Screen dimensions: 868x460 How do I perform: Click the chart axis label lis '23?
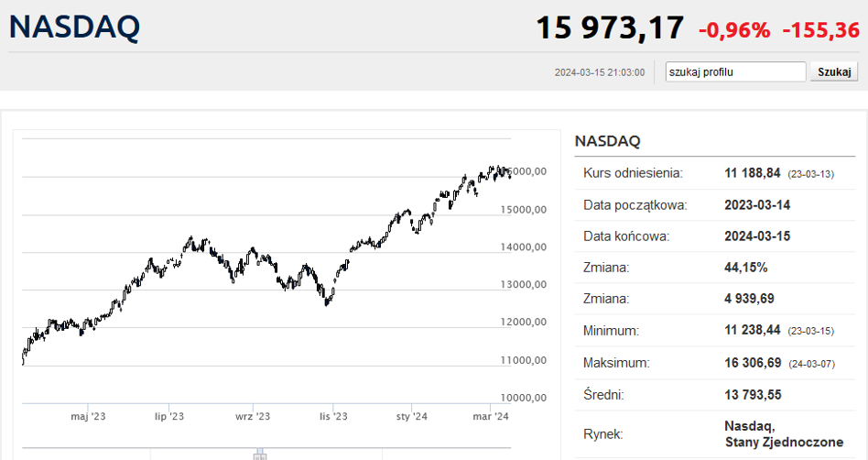tap(334, 416)
